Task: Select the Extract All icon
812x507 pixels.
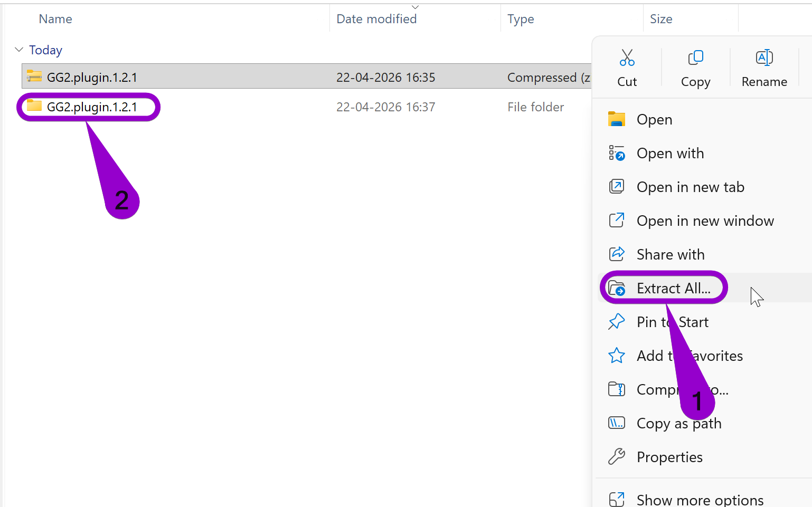Action: click(617, 288)
